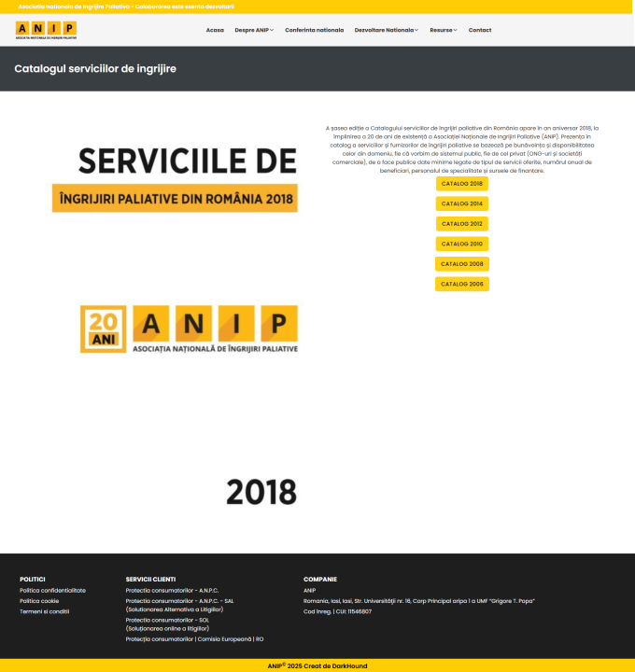The height and width of the screenshot is (672, 635).
Task: Click the 'SERVICII CLIENTI' footer heading
Action: (150, 579)
